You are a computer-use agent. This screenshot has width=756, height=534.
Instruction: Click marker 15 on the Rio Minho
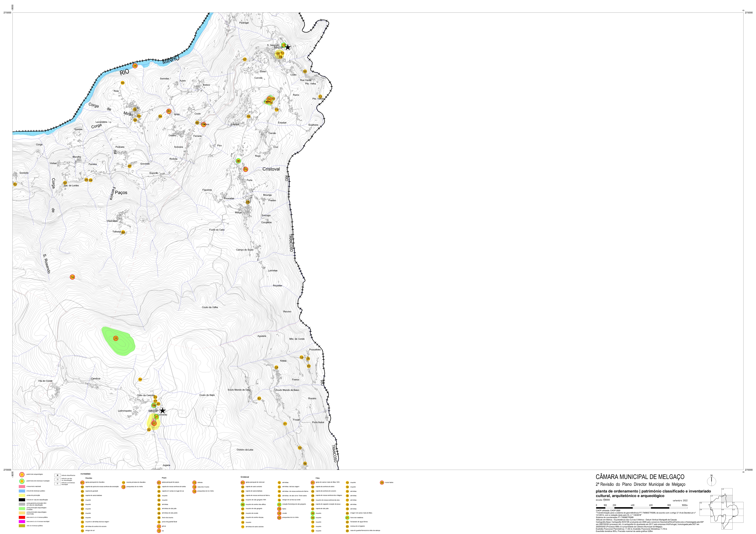pyautogui.click(x=135, y=66)
